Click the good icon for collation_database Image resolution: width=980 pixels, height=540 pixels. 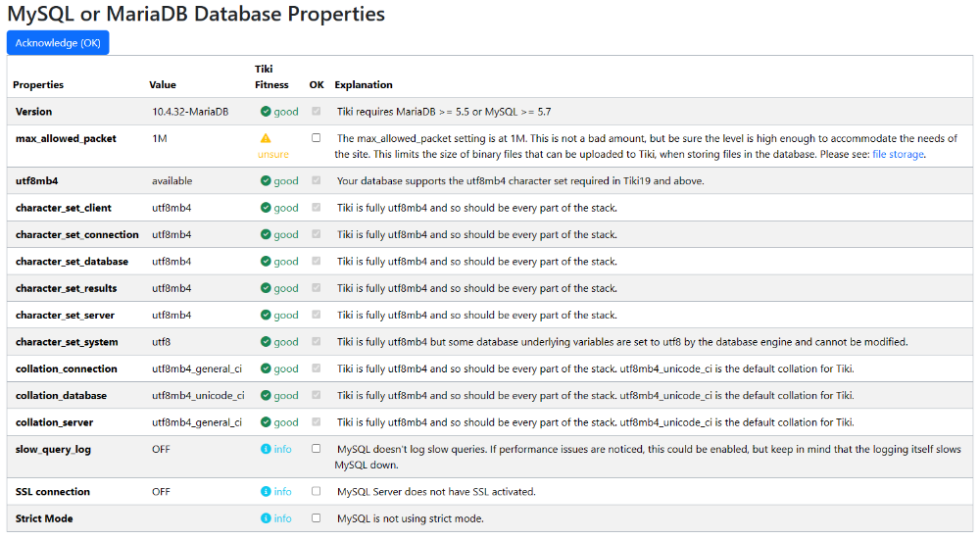pyautogui.click(x=266, y=396)
